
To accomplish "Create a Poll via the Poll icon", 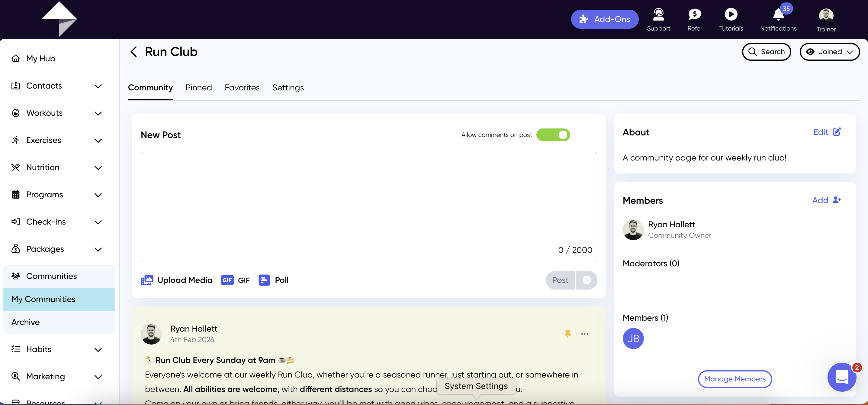I will [264, 280].
